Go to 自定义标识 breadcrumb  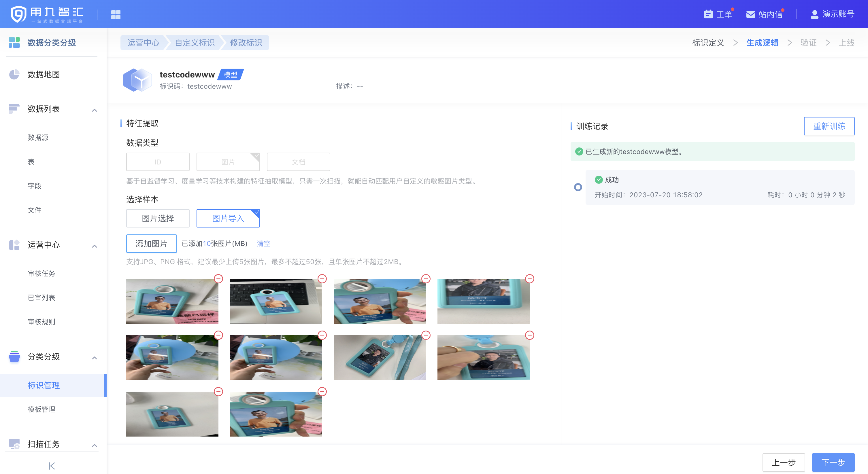(x=195, y=43)
